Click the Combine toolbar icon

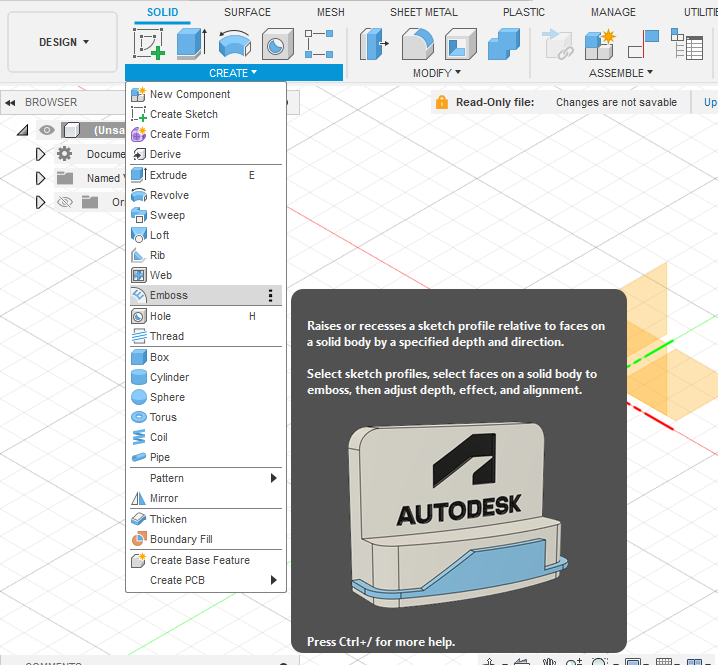pyautogui.click(x=504, y=44)
